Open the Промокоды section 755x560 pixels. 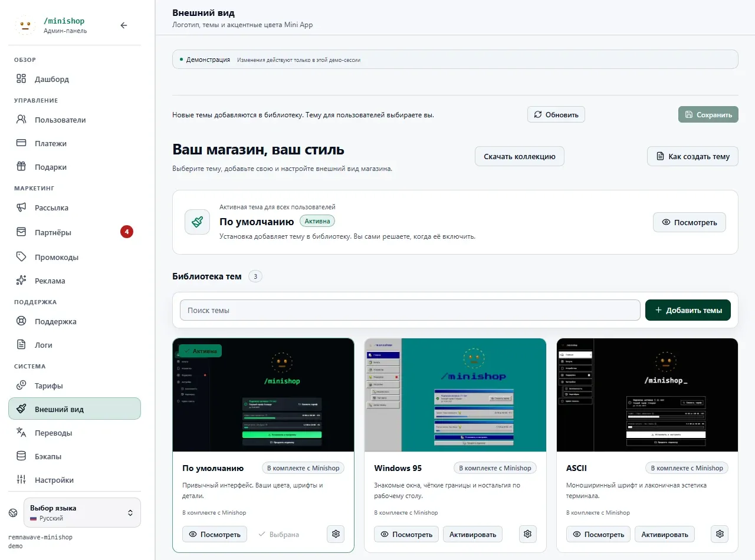[74, 257]
